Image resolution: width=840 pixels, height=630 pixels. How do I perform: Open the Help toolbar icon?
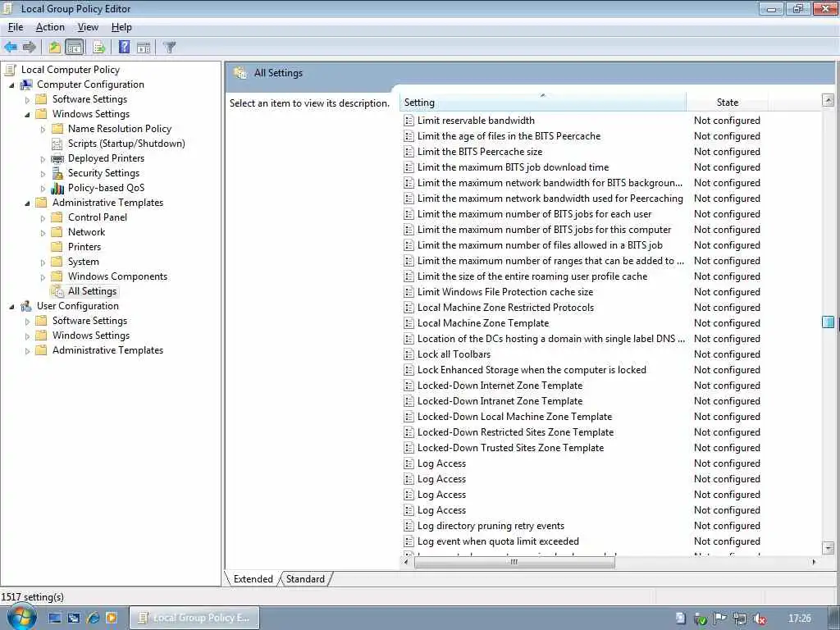tap(124, 47)
